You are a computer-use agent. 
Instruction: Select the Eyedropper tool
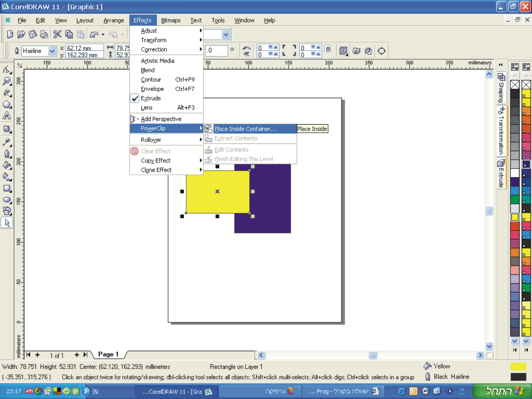pyautogui.click(x=7, y=142)
